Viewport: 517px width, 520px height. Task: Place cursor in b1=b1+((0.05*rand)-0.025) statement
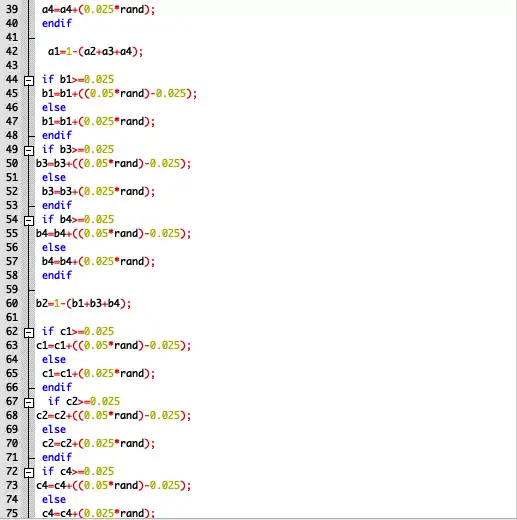(119, 93)
